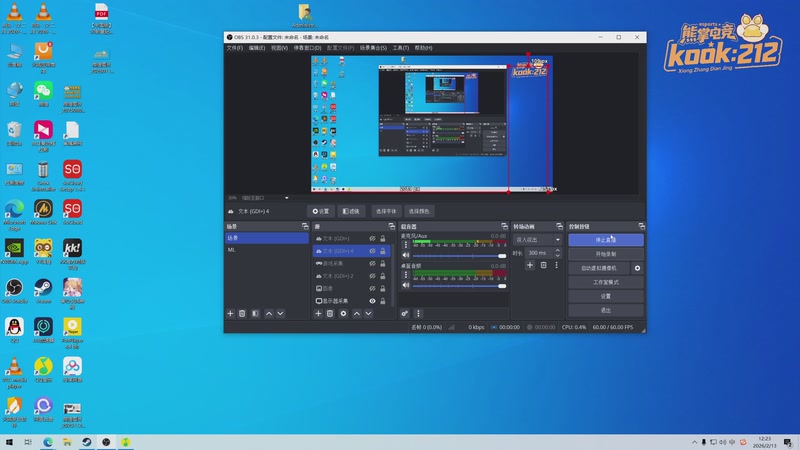Remove the selected source via trash icon

tap(330, 313)
